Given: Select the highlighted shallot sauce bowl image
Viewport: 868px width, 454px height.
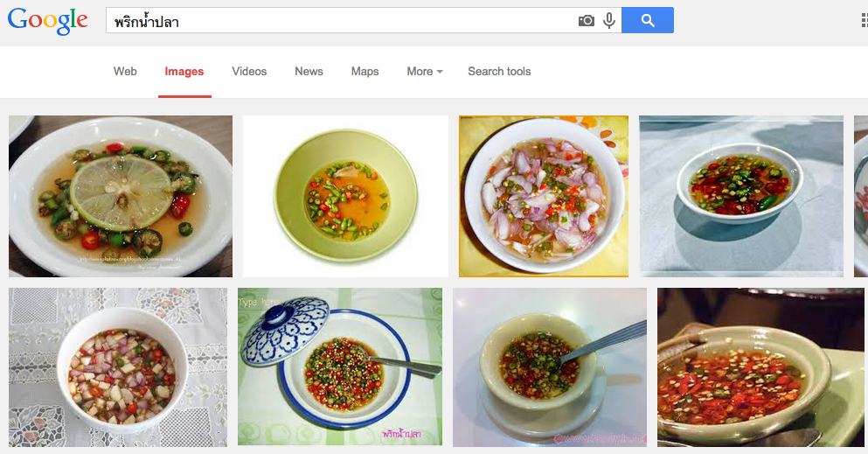Looking at the screenshot, I should (x=544, y=196).
